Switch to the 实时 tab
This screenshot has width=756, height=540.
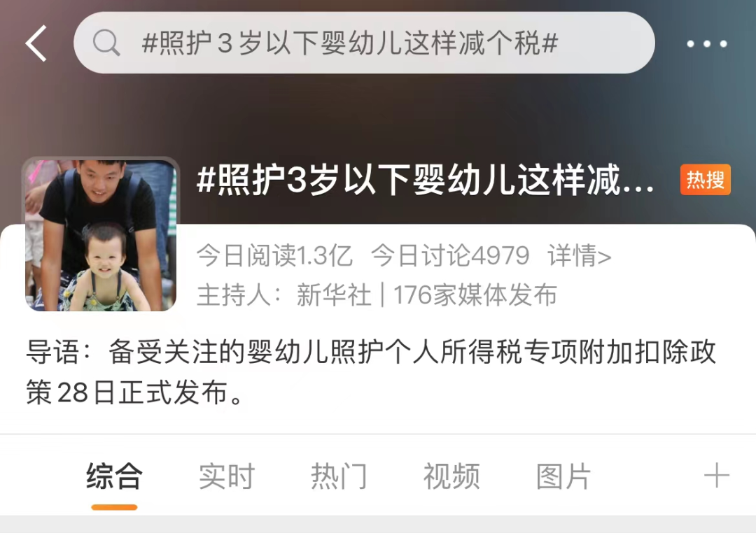[227, 476]
